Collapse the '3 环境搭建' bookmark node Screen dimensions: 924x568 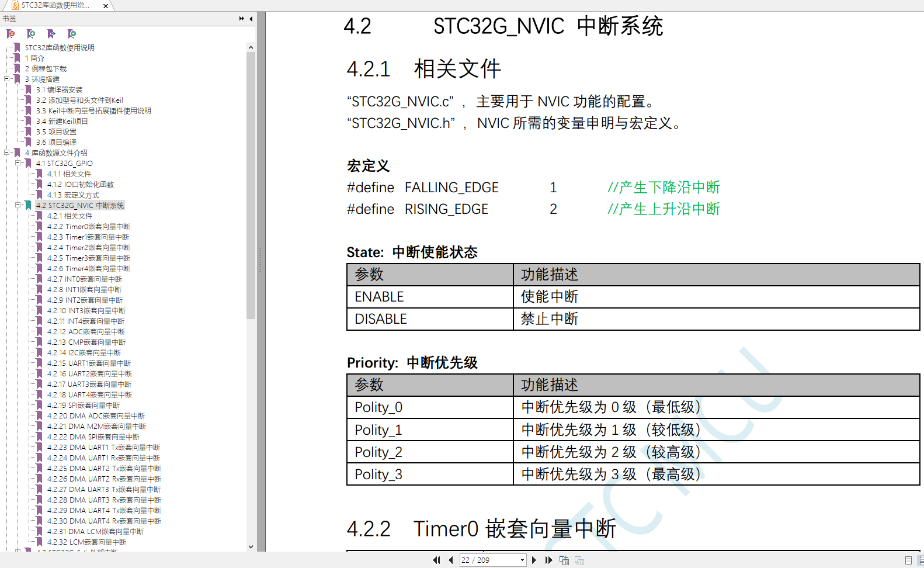point(7,79)
